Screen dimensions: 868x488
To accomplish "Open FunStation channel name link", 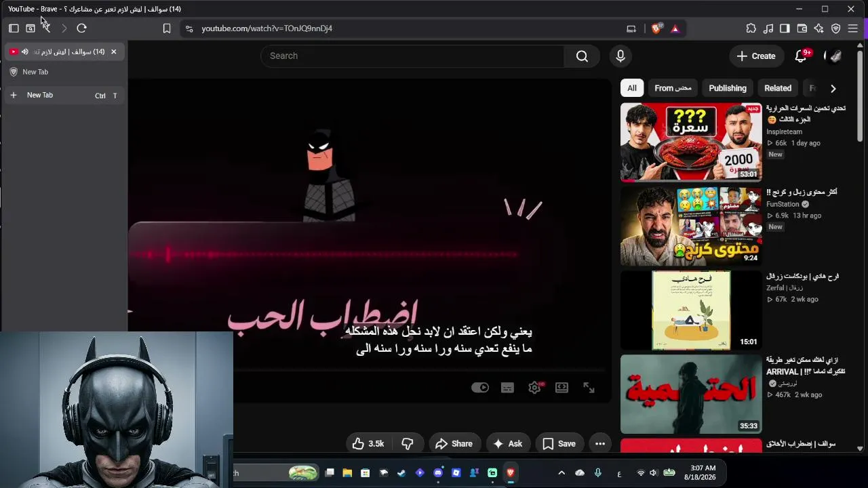I will pos(783,204).
